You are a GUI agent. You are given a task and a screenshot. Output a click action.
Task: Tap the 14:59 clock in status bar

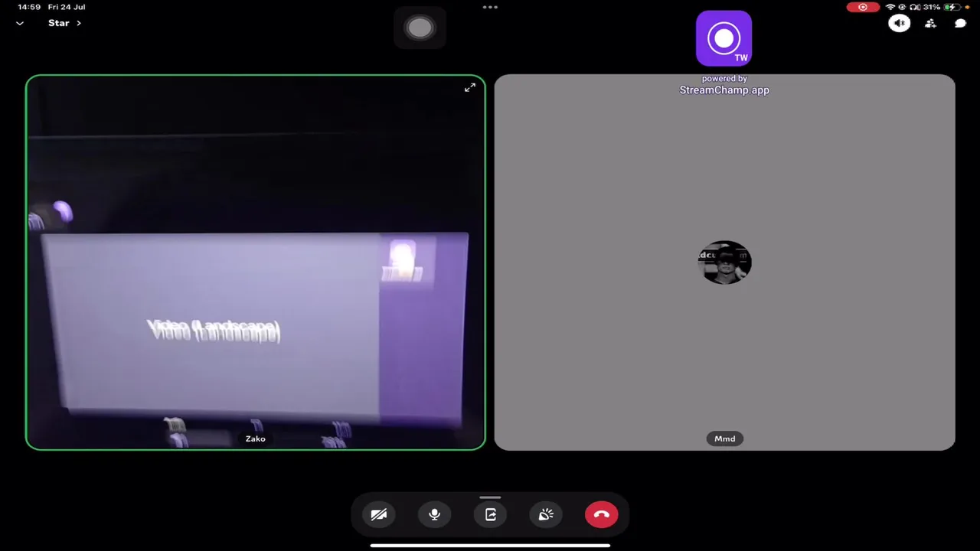[29, 7]
